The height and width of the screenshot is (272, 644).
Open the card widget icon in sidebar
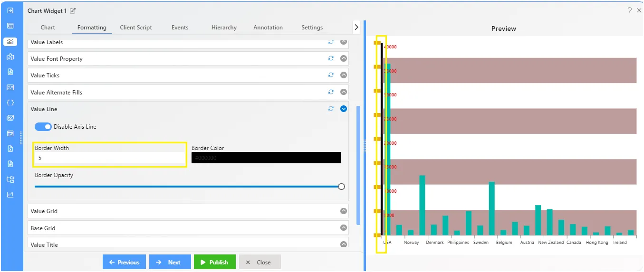tap(10, 87)
